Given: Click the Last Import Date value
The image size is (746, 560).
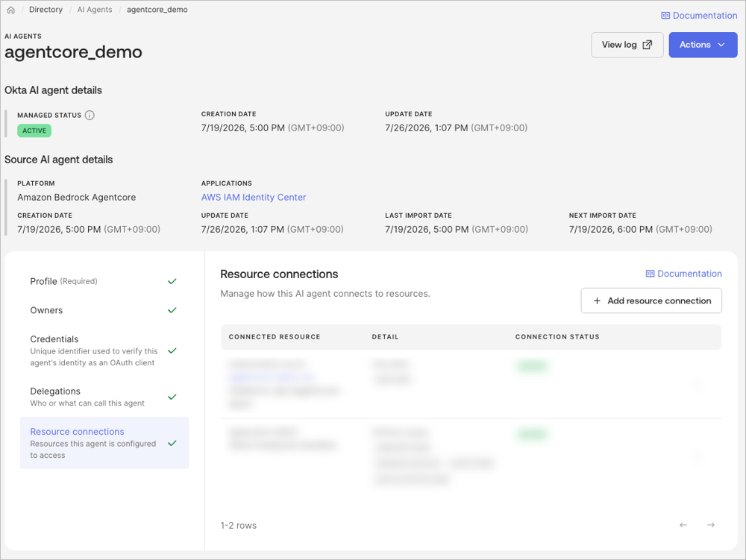Looking at the screenshot, I should pyautogui.click(x=457, y=229).
